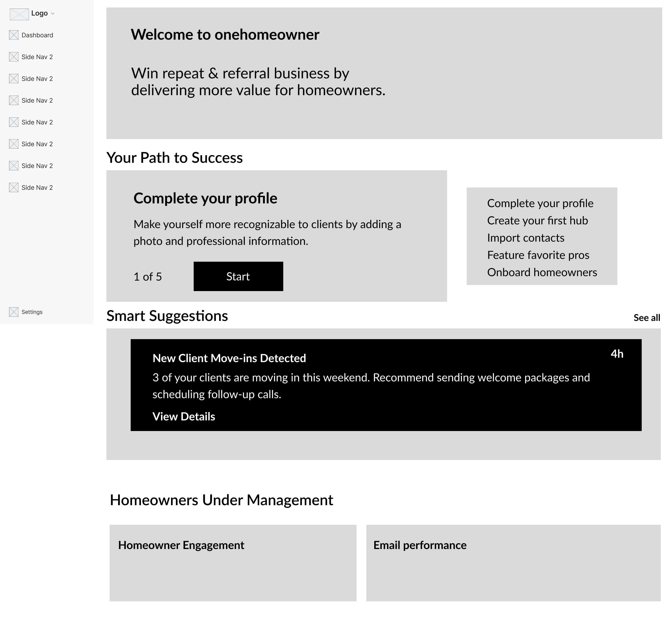This screenshot has height=626, width=672.
Task: Click the Dashboard nav icon
Action: [x=14, y=35]
